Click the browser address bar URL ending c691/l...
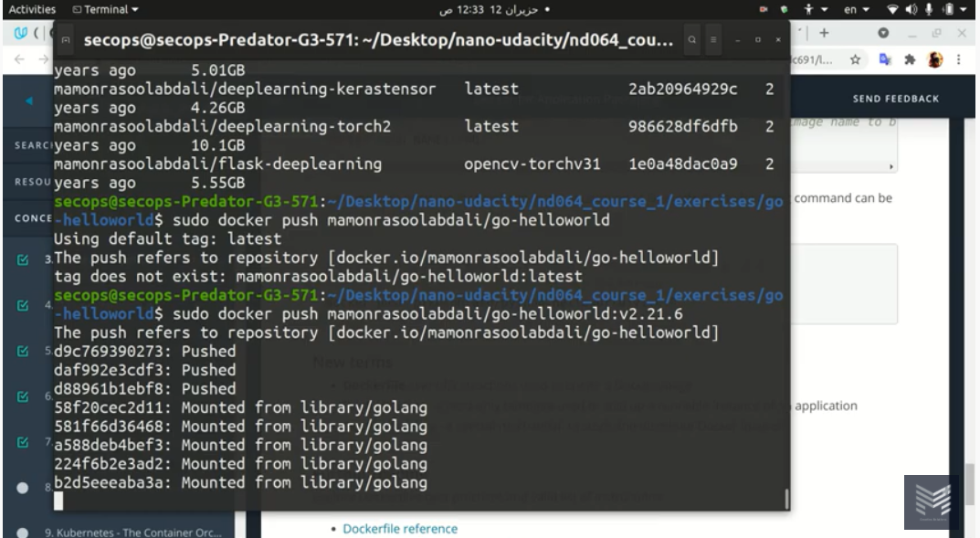The height and width of the screenshot is (538, 980). point(813,59)
